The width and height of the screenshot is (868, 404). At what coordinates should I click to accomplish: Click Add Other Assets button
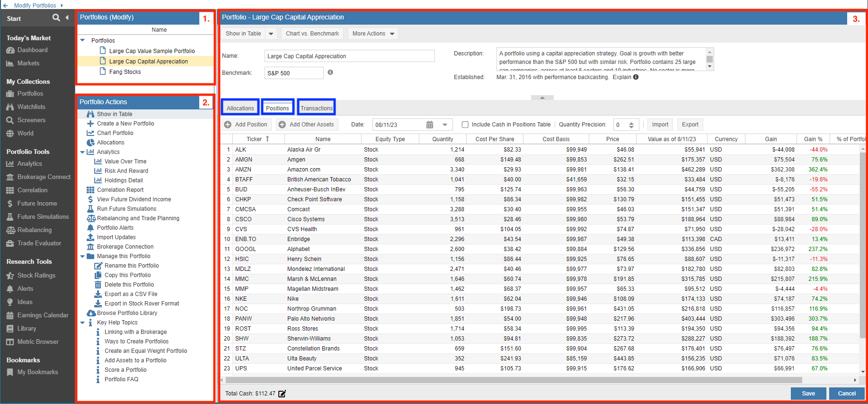point(307,125)
